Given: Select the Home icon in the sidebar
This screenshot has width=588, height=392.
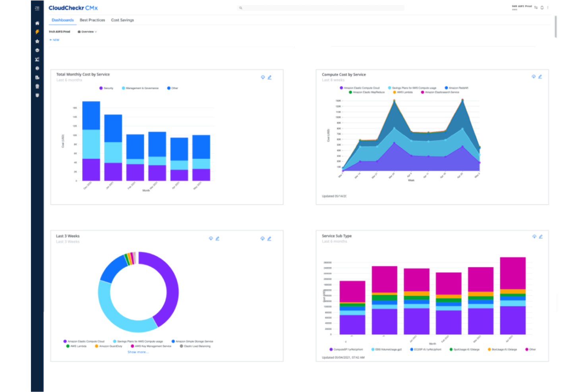Looking at the screenshot, I should [37, 23].
